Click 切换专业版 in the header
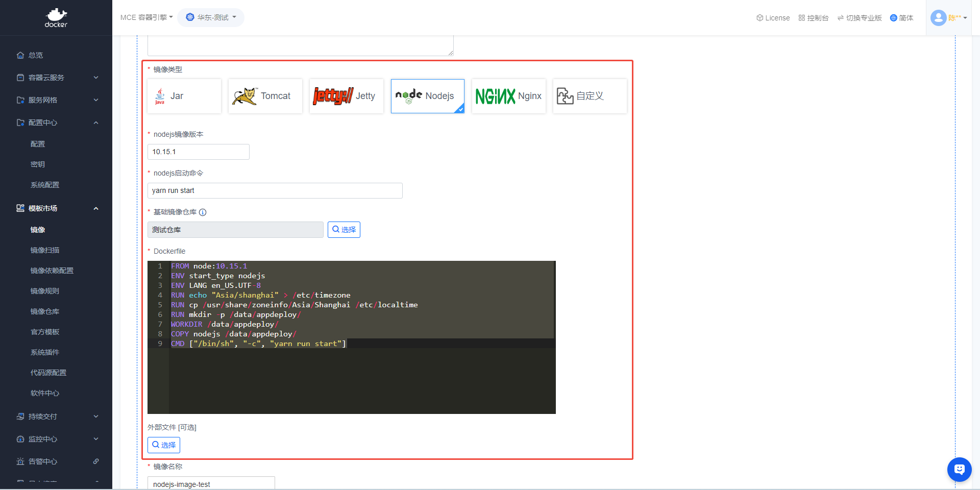 [860, 18]
